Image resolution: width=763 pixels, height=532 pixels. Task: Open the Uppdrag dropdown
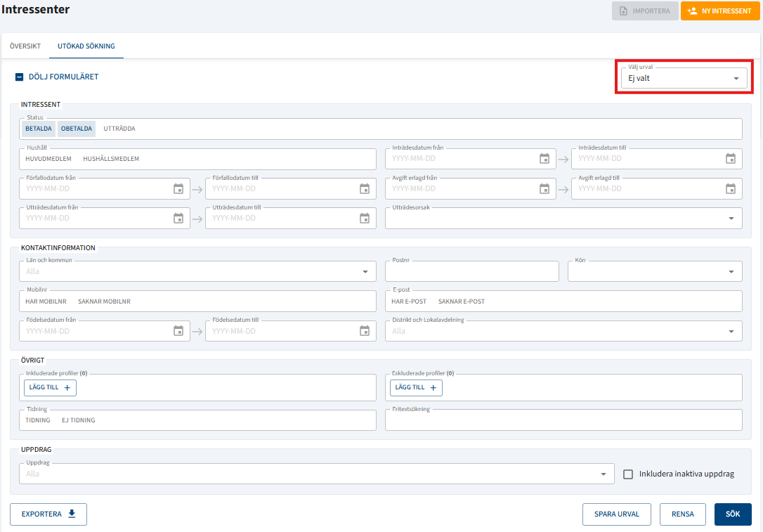(x=317, y=474)
